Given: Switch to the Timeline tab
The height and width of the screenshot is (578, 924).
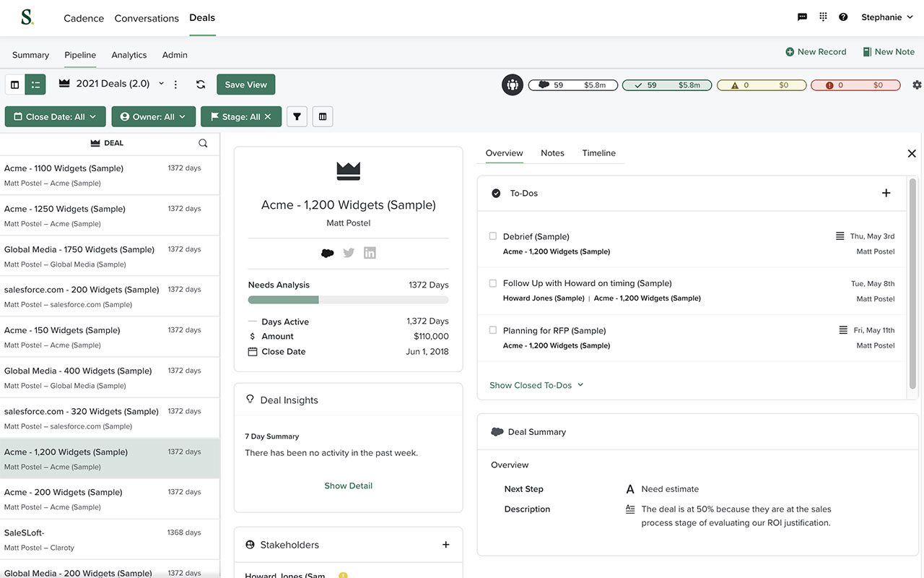Looking at the screenshot, I should 599,153.
